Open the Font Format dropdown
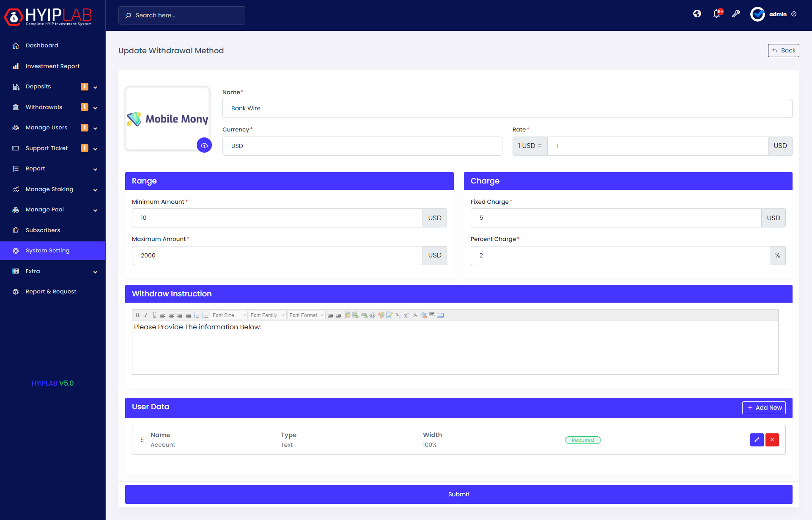The width and height of the screenshot is (812, 520). [x=307, y=315]
